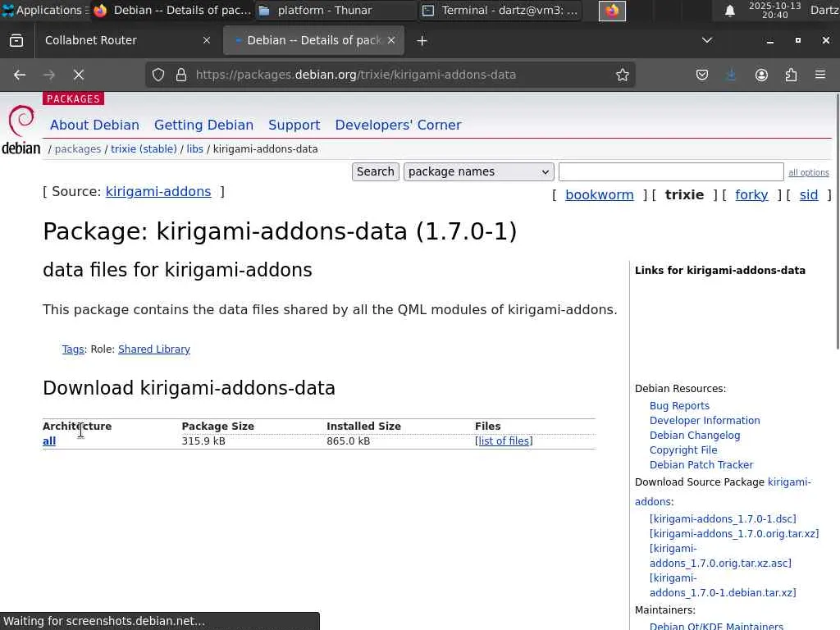Open Developer Information
Viewport: 840px width, 630px height.
point(705,421)
